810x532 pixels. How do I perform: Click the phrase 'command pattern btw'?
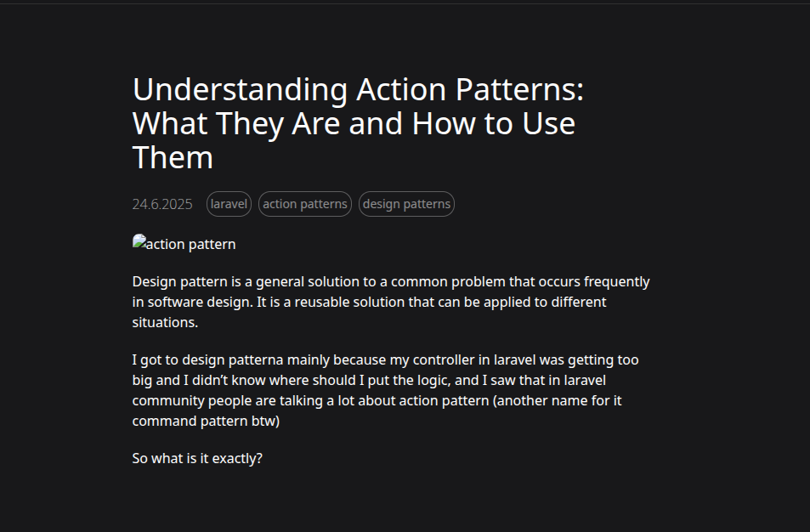tap(204, 421)
